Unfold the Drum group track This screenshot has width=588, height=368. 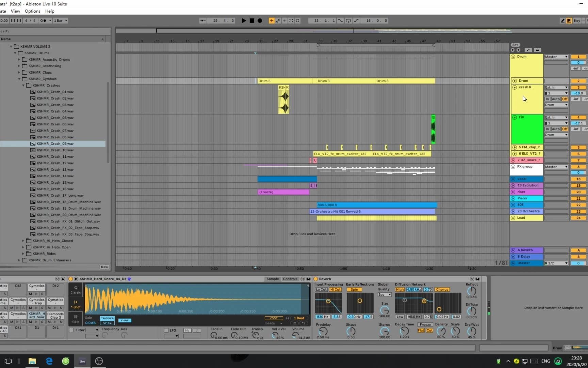tap(513, 57)
